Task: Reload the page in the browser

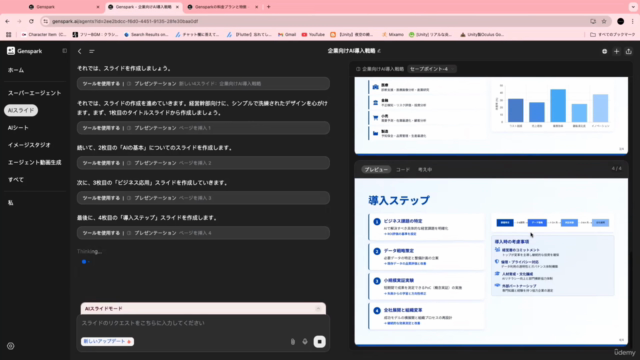Action: pyautogui.click(x=31, y=21)
